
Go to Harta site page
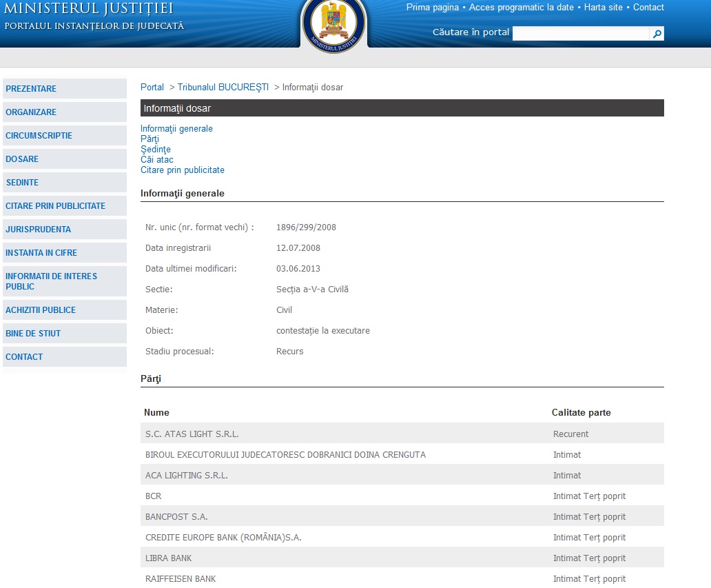pyautogui.click(x=603, y=8)
